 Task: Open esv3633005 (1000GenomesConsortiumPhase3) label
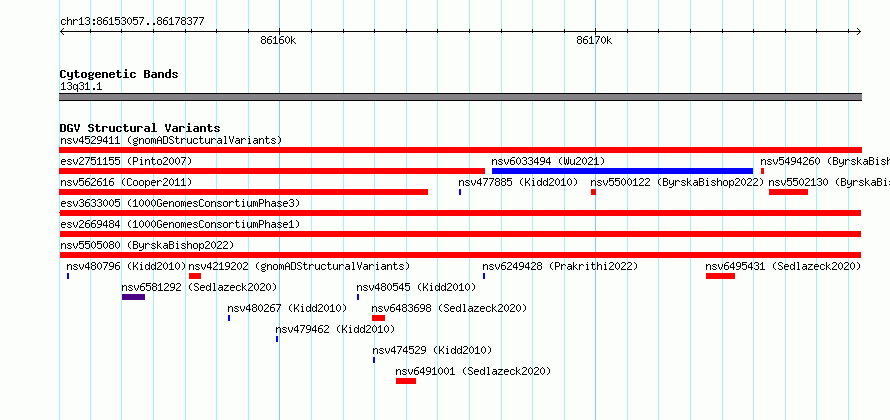point(180,204)
